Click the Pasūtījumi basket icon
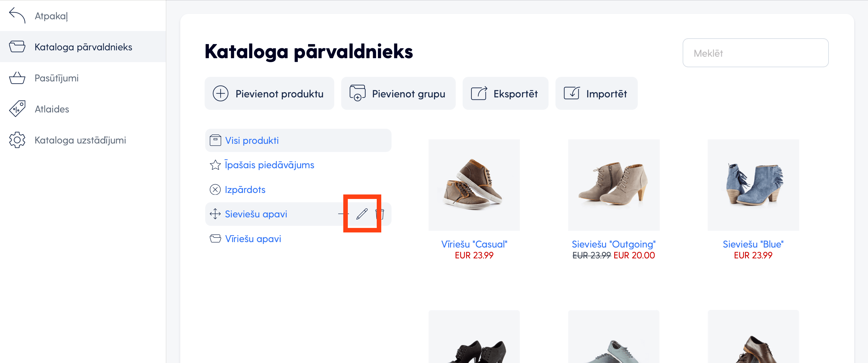Image resolution: width=868 pixels, height=363 pixels. click(x=17, y=78)
